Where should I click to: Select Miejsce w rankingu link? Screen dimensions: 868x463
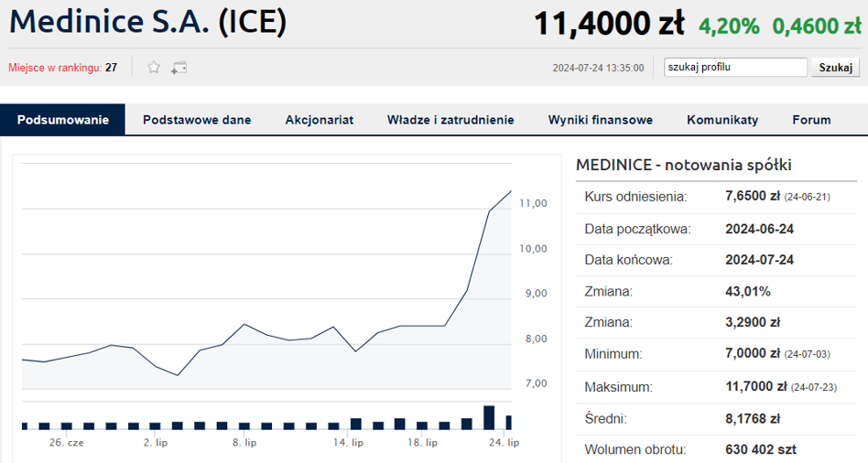[x=55, y=68]
